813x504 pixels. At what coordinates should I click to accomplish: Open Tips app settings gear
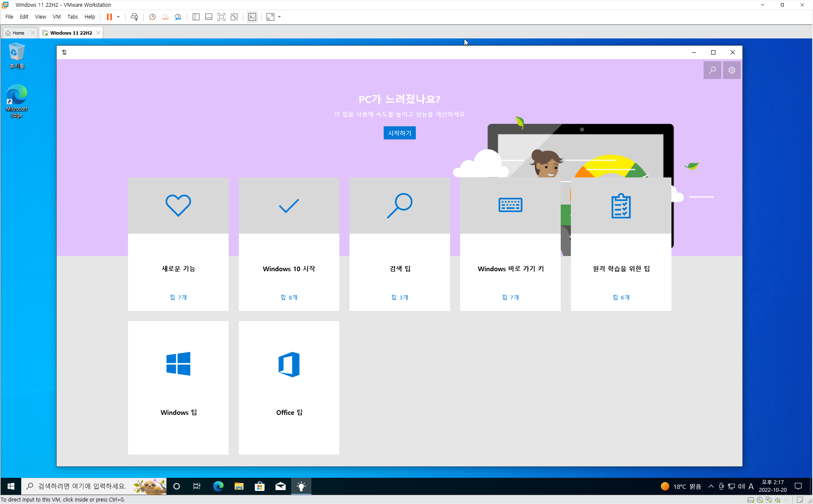click(732, 70)
